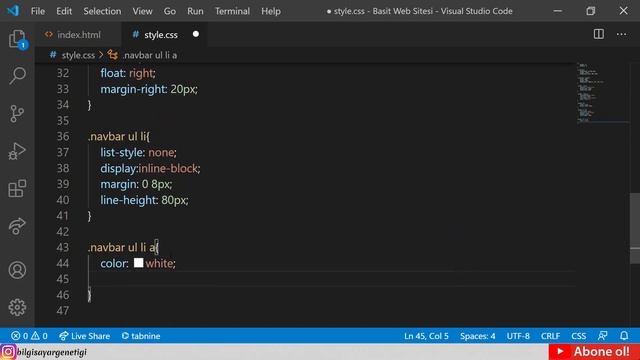640x360 pixels.
Task: Click line number 36 in the gutter
Action: (x=62, y=136)
